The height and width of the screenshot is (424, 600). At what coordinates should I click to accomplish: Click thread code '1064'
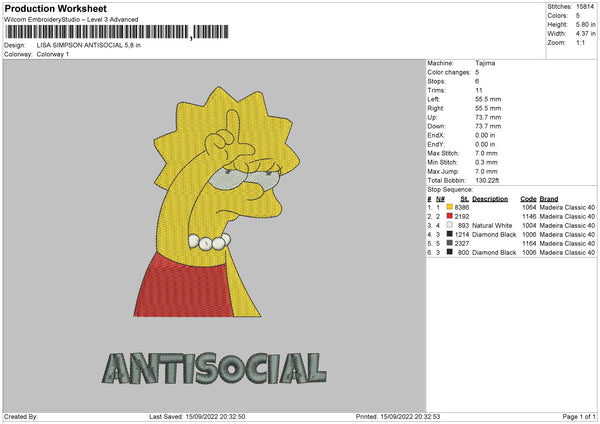point(529,207)
